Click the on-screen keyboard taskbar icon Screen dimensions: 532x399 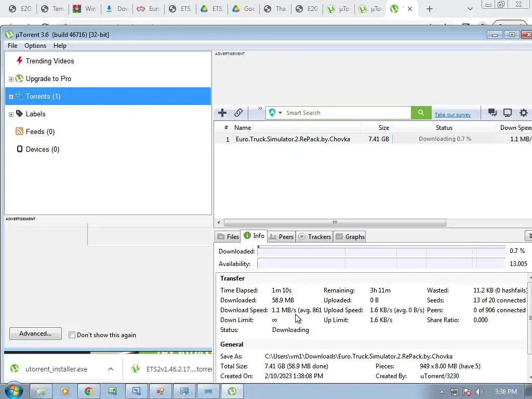pyautogui.click(x=208, y=391)
